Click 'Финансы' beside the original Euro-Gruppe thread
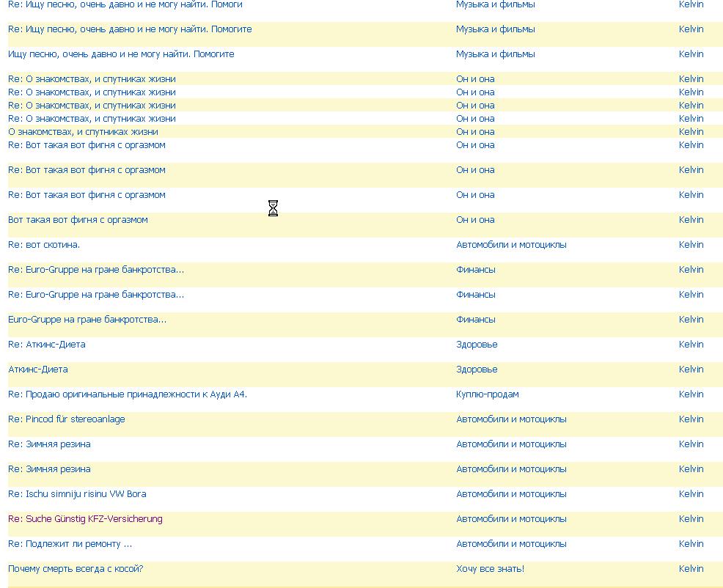723x588 pixels. pyautogui.click(x=475, y=320)
